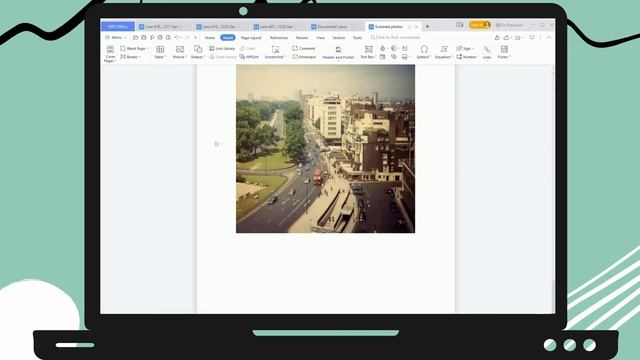Open the Screenshot dropdown
The height and width of the screenshot is (360, 640).
point(275,52)
